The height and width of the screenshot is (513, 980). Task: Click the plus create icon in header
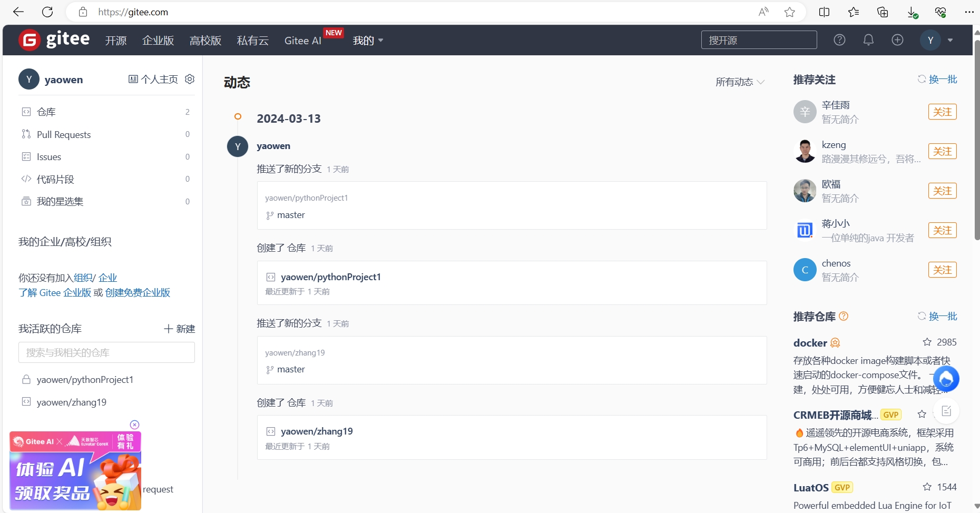click(897, 40)
